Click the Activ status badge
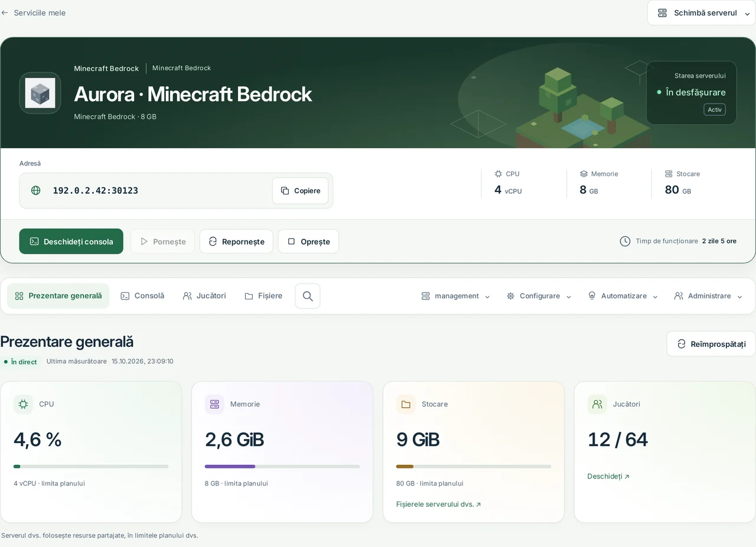Viewport: 756px width, 547px height. pyautogui.click(x=715, y=110)
